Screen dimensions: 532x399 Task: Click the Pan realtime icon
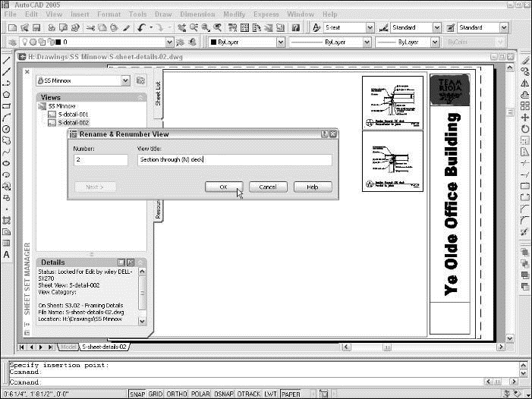tap(182, 28)
